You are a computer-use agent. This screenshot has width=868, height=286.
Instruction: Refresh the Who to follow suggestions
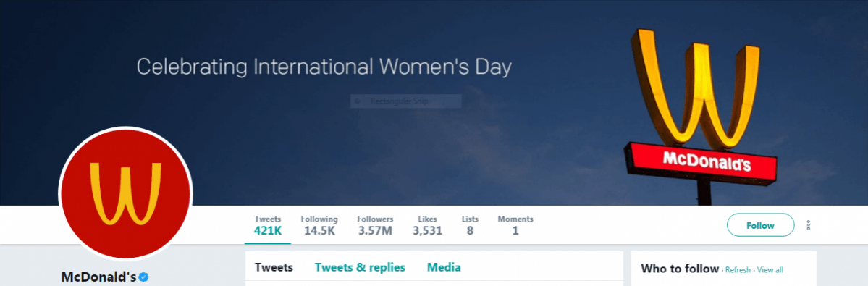coord(738,270)
